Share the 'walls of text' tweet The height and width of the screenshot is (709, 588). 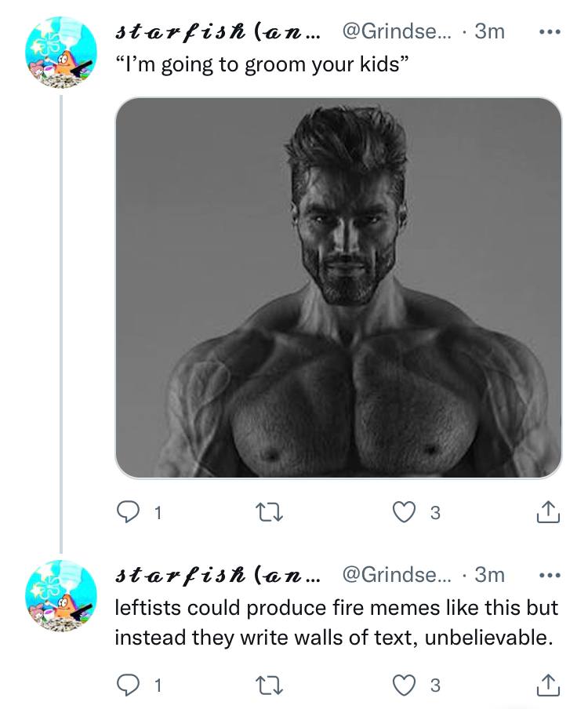pyautogui.click(x=548, y=685)
